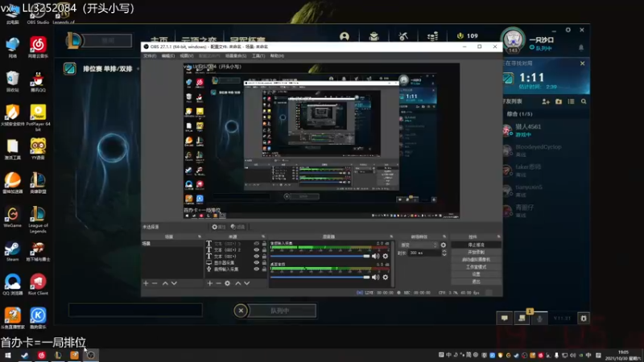Click Start Virtual Camera button
This screenshot has width=644, height=362.
[476, 260]
